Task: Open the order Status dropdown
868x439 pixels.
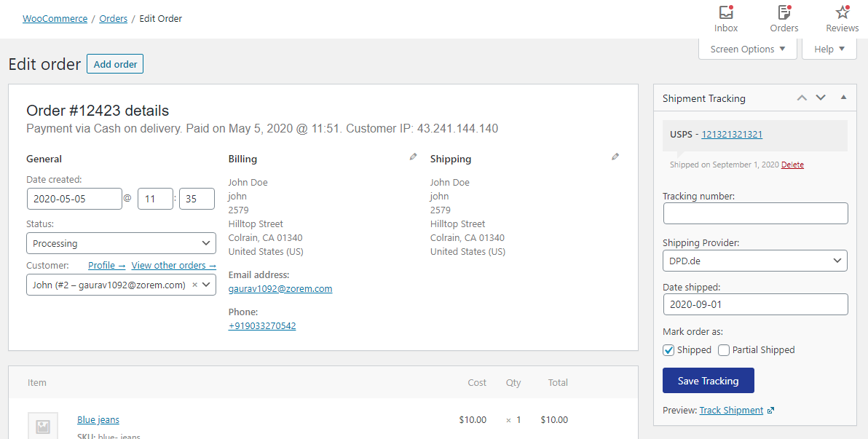Action: 121,243
